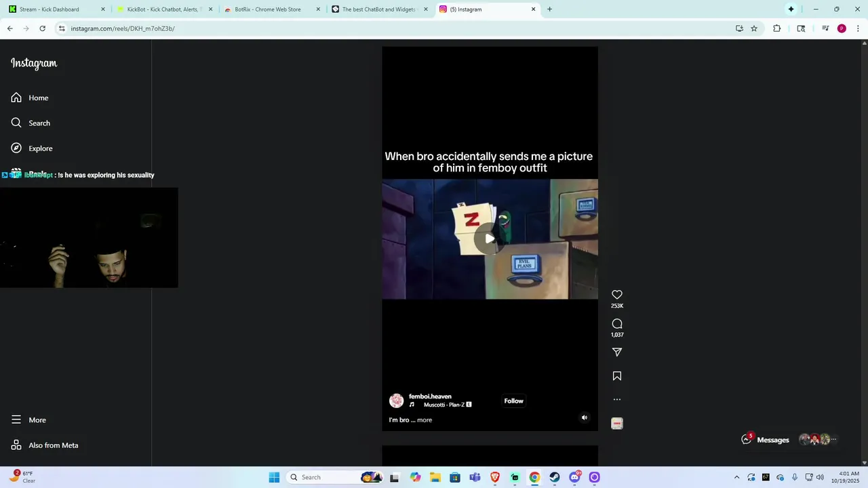The image size is (868, 488).
Task: Install app icon in address bar
Action: click(739, 28)
